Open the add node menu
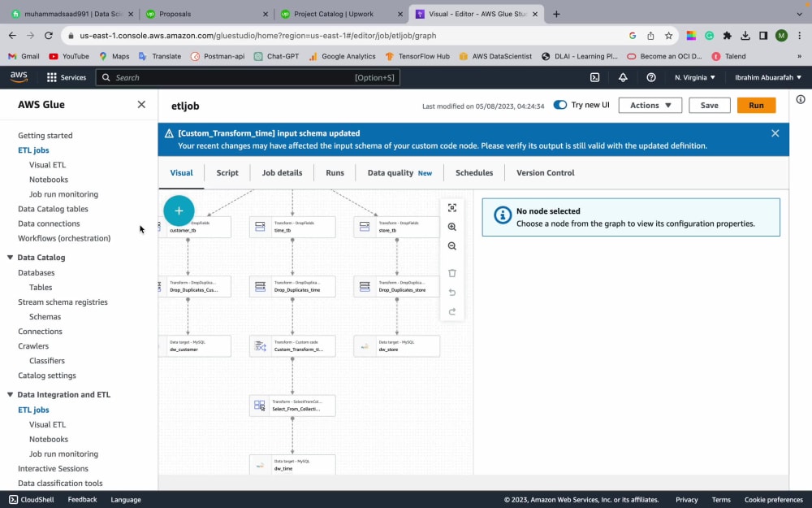Image resolution: width=812 pixels, height=508 pixels. click(x=179, y=211)
